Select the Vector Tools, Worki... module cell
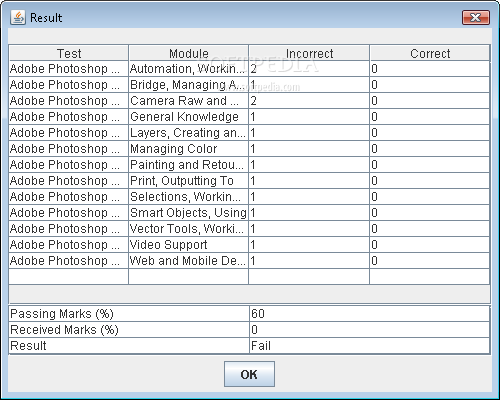Image resolution: width=500 pixels, height=400 pixels. (189, 229)
